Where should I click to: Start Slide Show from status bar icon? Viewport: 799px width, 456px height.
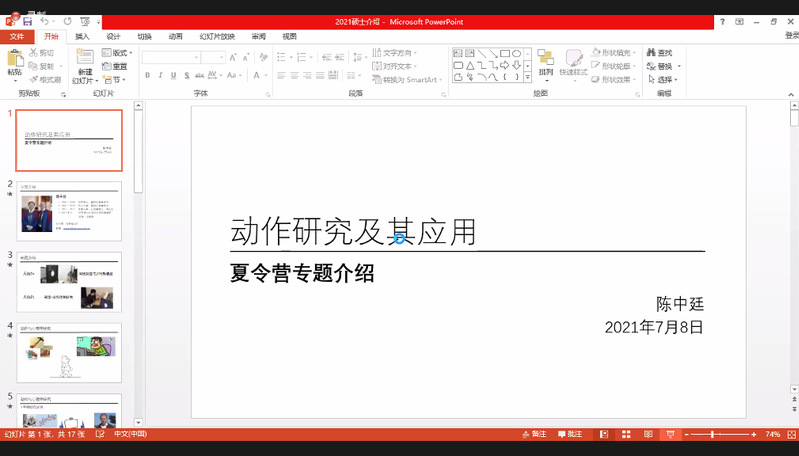[670, 435]
